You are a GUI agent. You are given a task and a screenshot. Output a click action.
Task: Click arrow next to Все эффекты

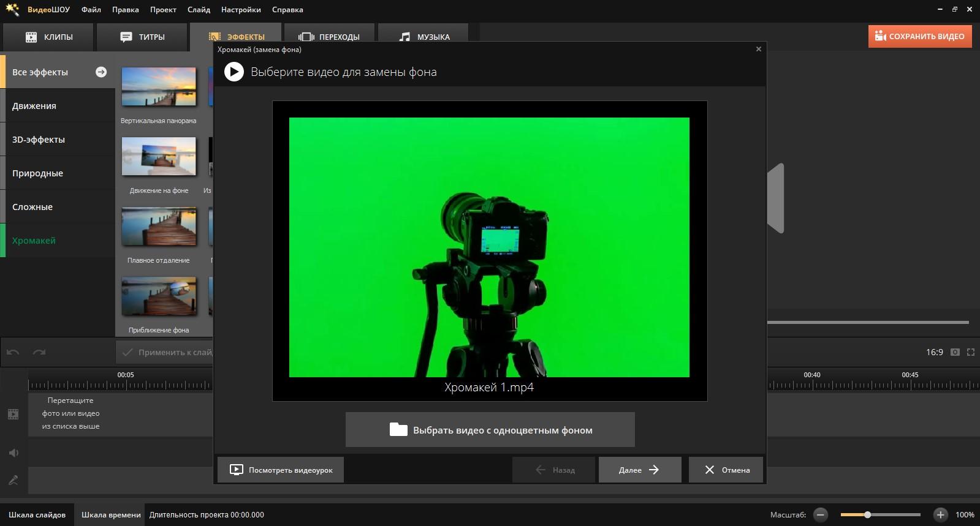click(101, 72)
